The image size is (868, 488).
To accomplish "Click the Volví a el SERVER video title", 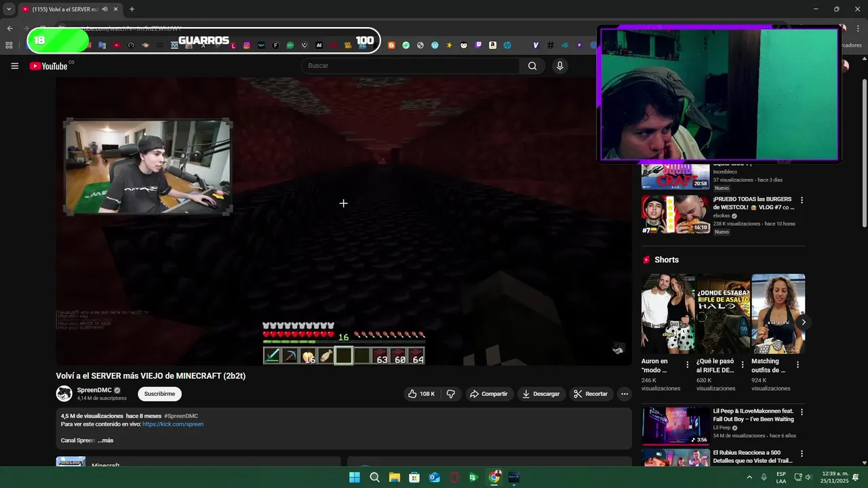I will (151, 376).
